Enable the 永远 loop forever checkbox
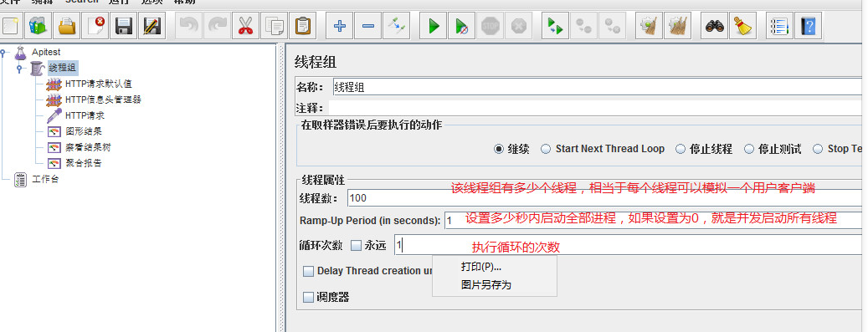868x332 pixels. pos(356,245)
